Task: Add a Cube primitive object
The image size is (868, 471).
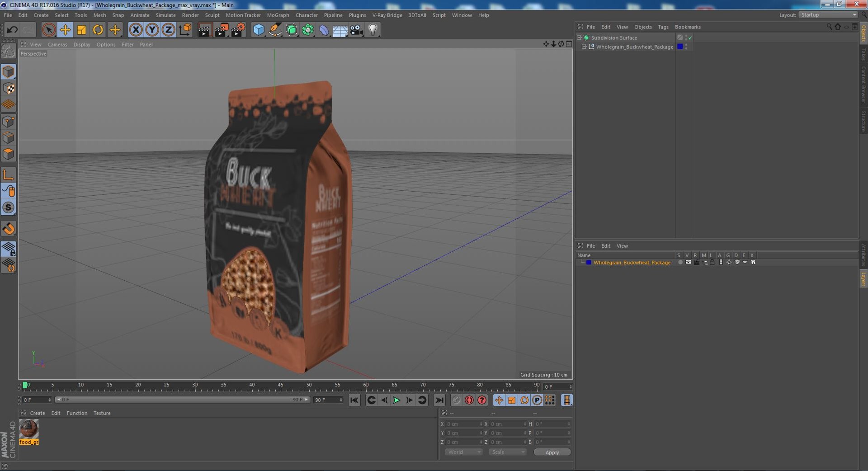Action: (x=259, y=30)
